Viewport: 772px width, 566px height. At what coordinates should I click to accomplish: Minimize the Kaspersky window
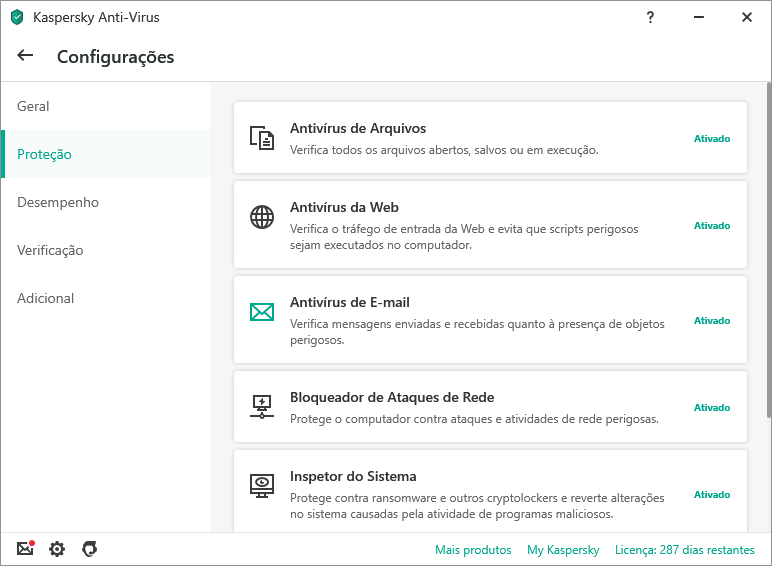click(699, 17)
